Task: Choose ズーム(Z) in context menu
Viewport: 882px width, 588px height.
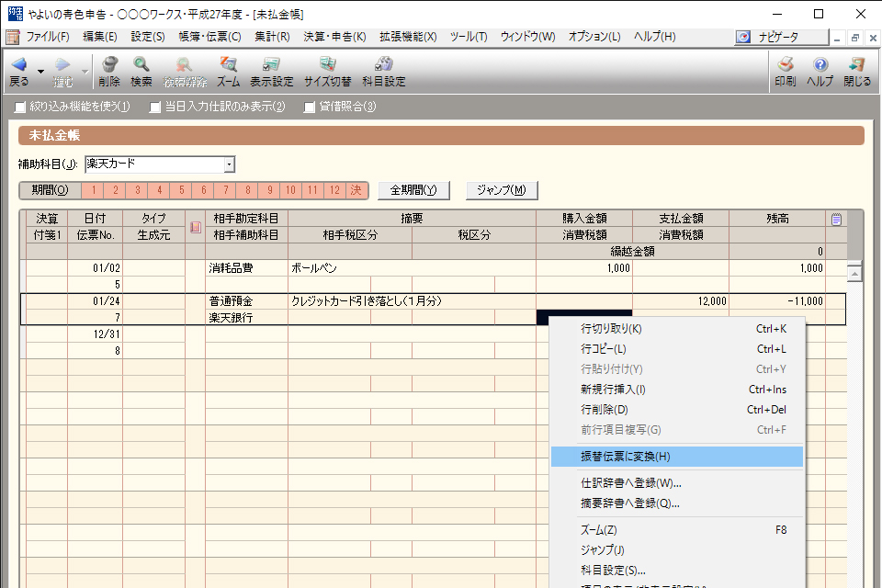Action: (677, 531)
